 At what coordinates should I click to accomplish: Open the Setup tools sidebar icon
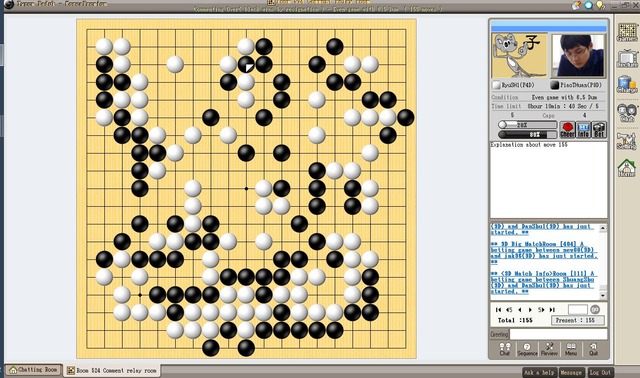click(627, 141)
